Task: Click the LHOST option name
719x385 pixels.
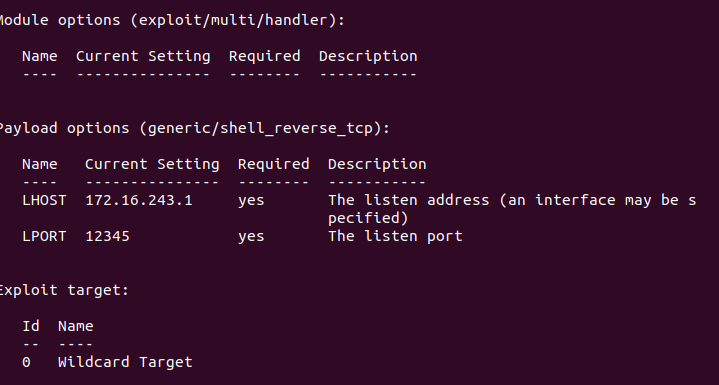Action: pyautogui.click(x=44, y=200)
